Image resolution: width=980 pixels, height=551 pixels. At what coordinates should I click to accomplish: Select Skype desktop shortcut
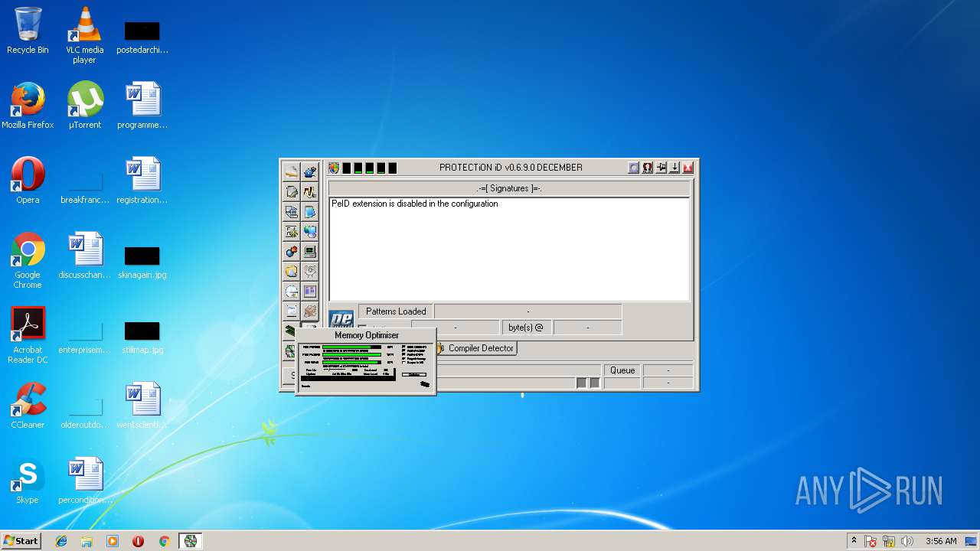[28, 481]
